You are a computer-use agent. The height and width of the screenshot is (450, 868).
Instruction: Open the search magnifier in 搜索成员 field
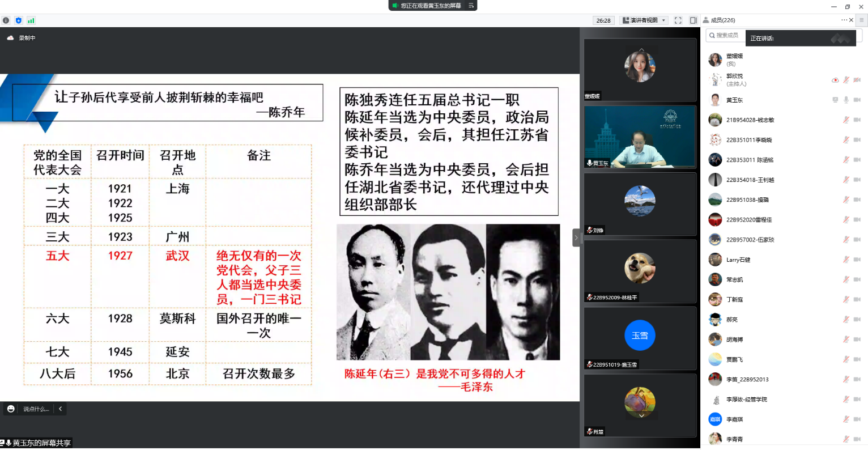pos(711,35)
